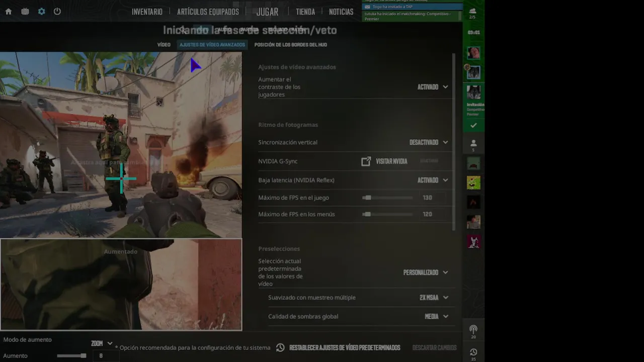Click the Preselecciones section heading
The image size is (644, 362).
(x=279, y=249)
